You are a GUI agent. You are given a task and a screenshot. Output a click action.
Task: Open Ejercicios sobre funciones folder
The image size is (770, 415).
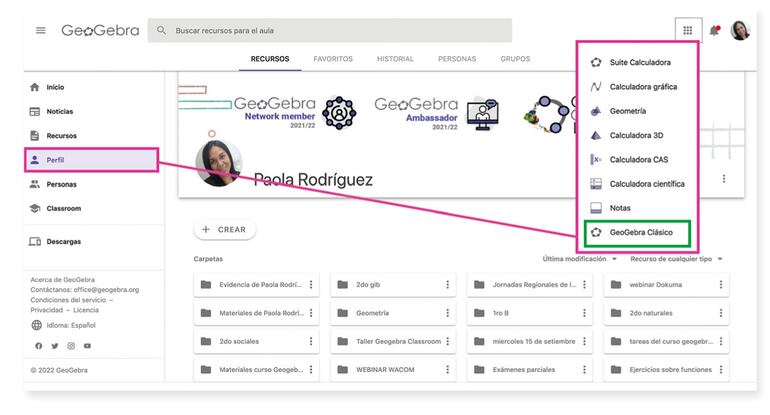pos(666,369)
